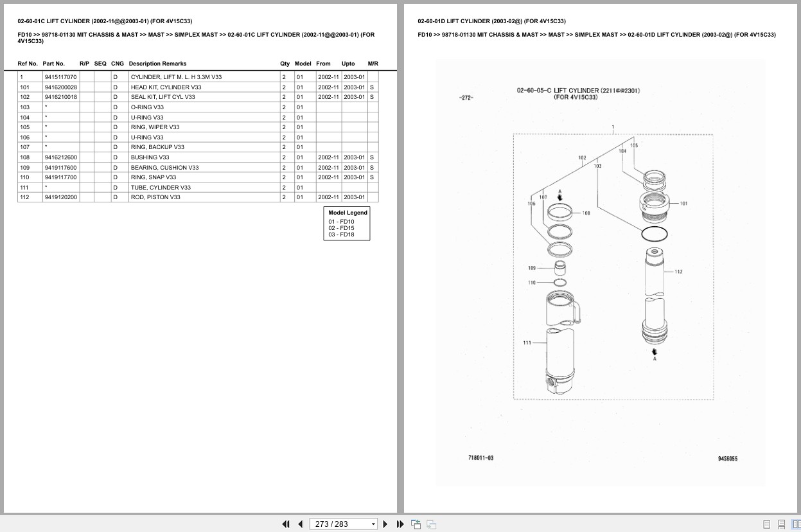Click the -272- page label in the diagram

pyautogui.click(x=466, y=98)
